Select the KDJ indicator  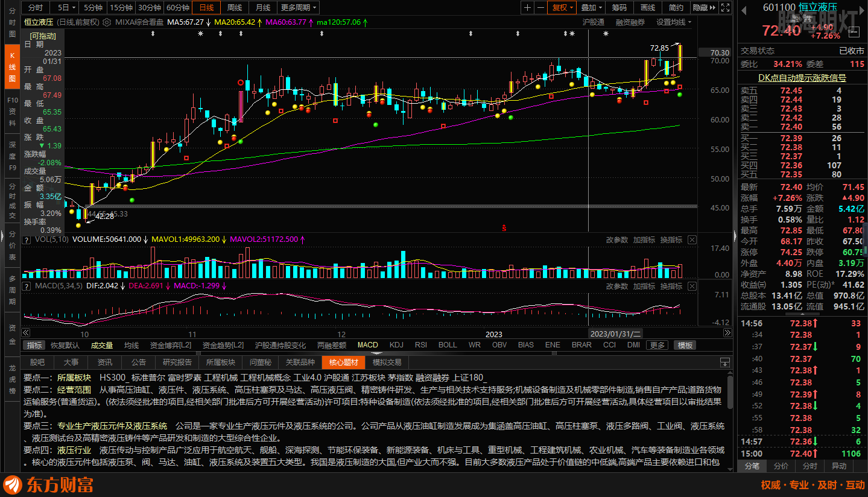396,346
